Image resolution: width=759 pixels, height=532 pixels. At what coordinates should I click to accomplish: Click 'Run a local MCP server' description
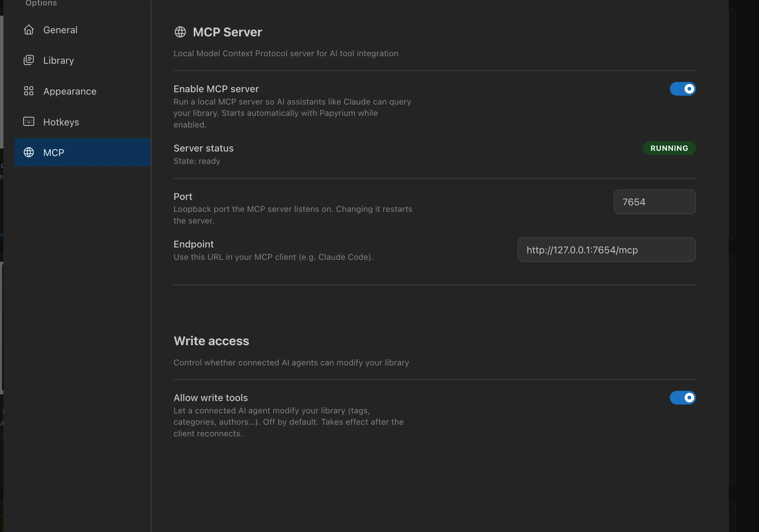click(x=292, y=113)
